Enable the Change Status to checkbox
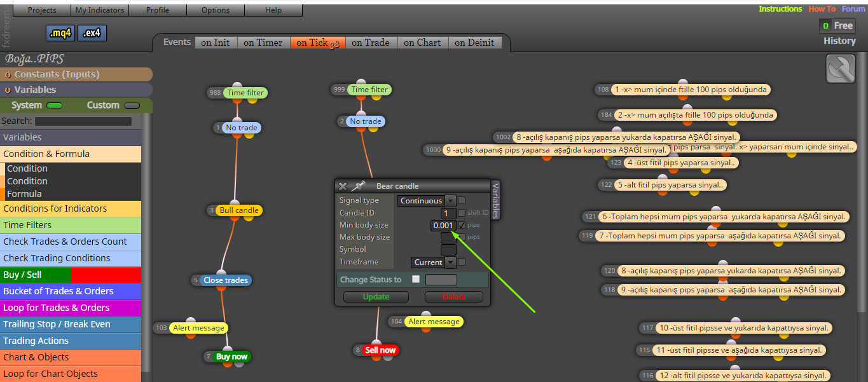This screenshot has height=382, width=868. click(x=416, y=279)
